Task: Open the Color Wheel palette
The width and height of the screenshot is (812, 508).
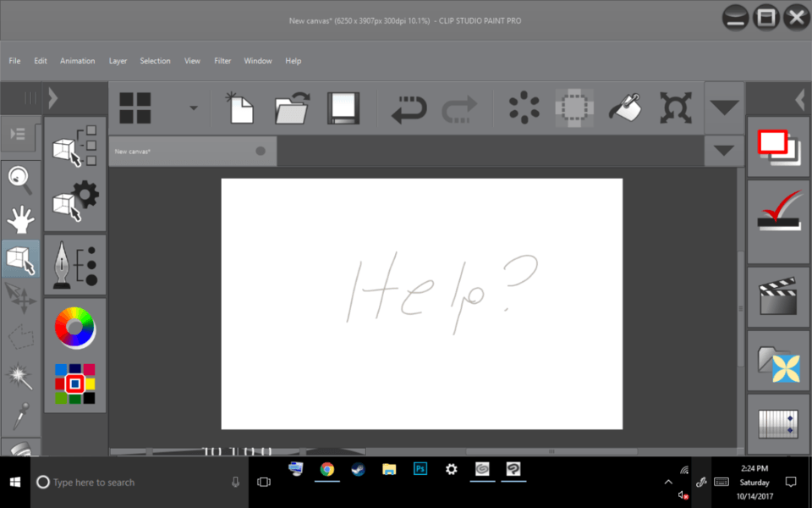Action: click(x=75, y=328)
